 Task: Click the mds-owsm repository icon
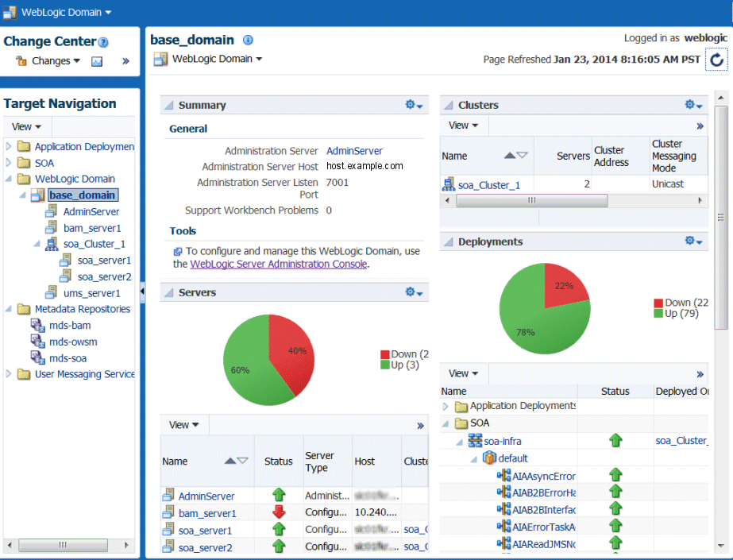38,342
